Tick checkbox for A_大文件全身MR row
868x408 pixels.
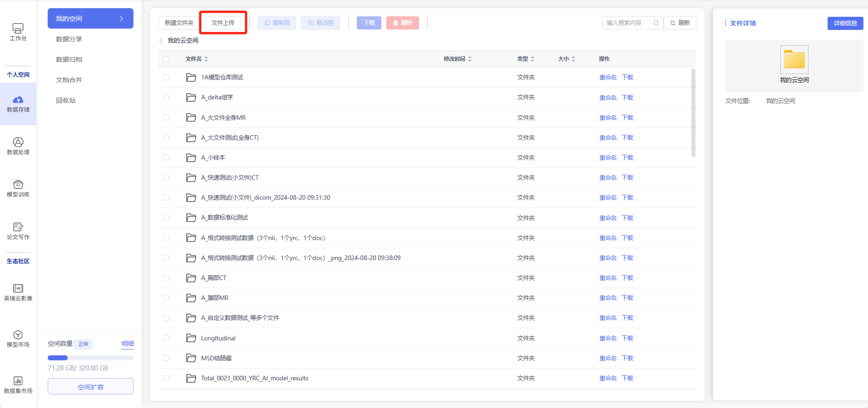(x=166, y=118)
